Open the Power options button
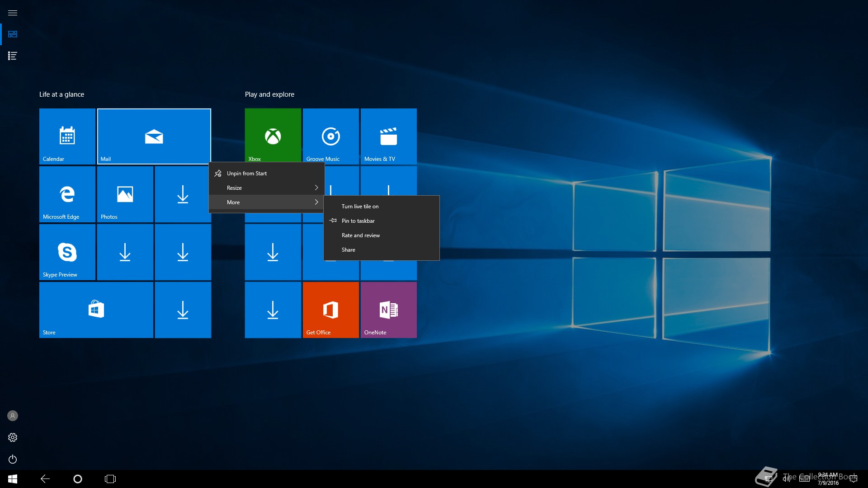The width and height of the screenshot is (868, 488). tap(13, 459)
